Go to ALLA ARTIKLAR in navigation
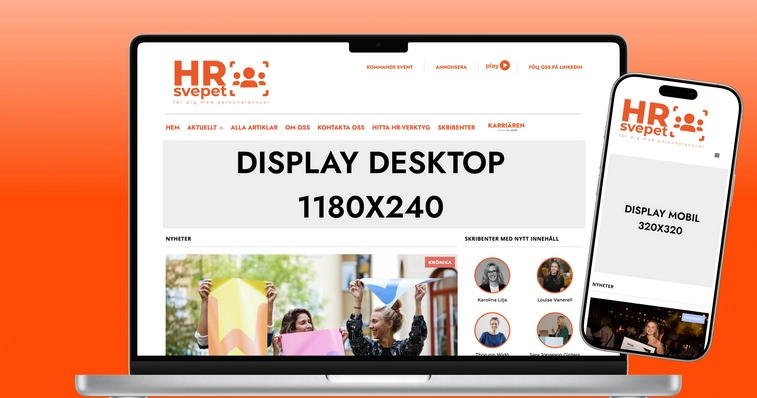 [x=254, y=128]
